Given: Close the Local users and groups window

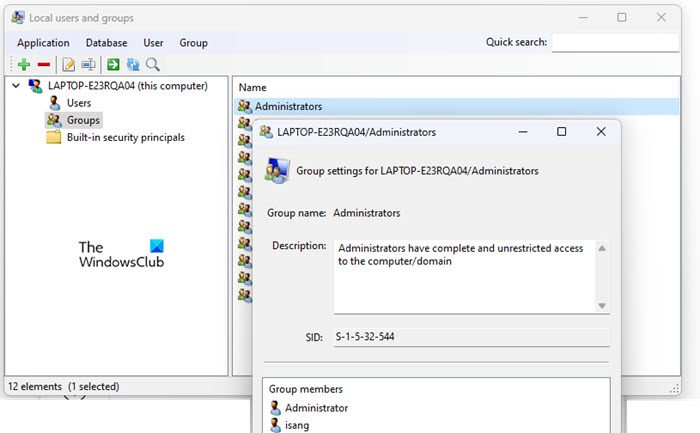Looking at the screenshot, I should 661,18.
